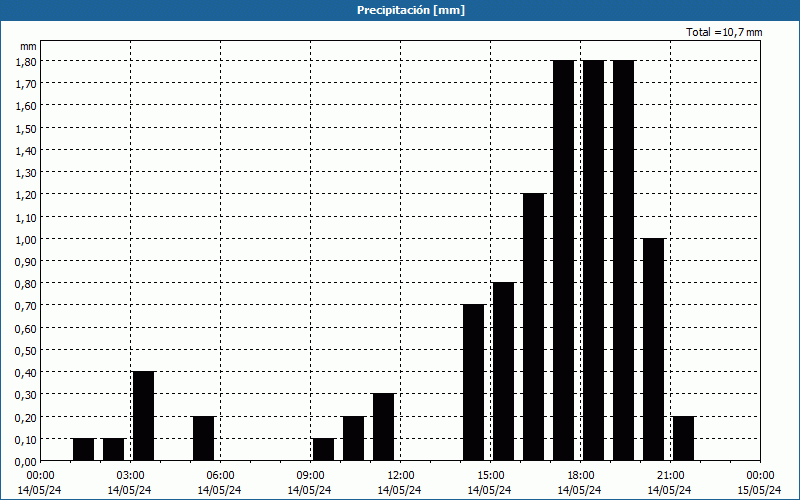This screenshot has height=500, width=800.
Task: Select the 0,60 y-axis value
Action: click(x=26, y=328)
